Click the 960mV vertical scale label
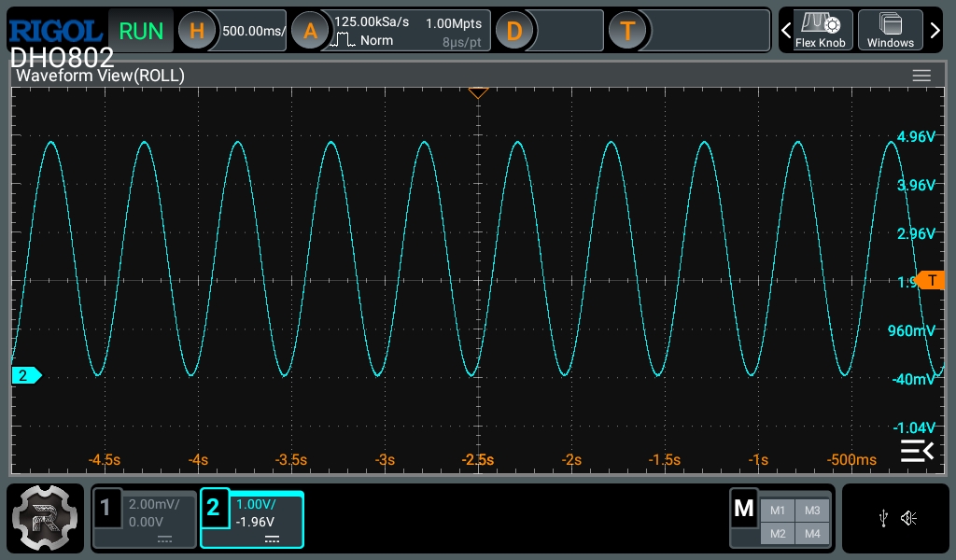 point(911,331)
